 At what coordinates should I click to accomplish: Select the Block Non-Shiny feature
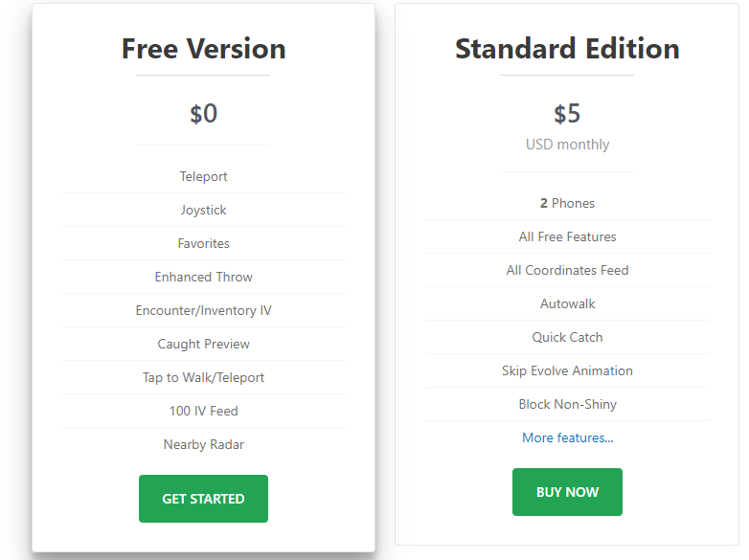pyautogui.click(x=567, y=404)
